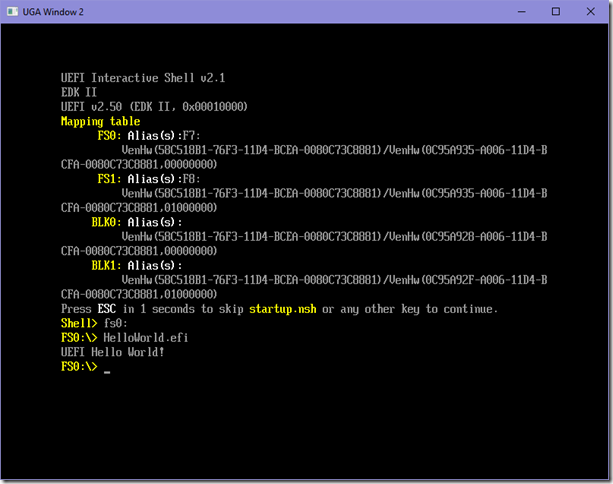Click the 'Shell>' prompt
This screenshot has width=613, height=484.
click(79, 324)
